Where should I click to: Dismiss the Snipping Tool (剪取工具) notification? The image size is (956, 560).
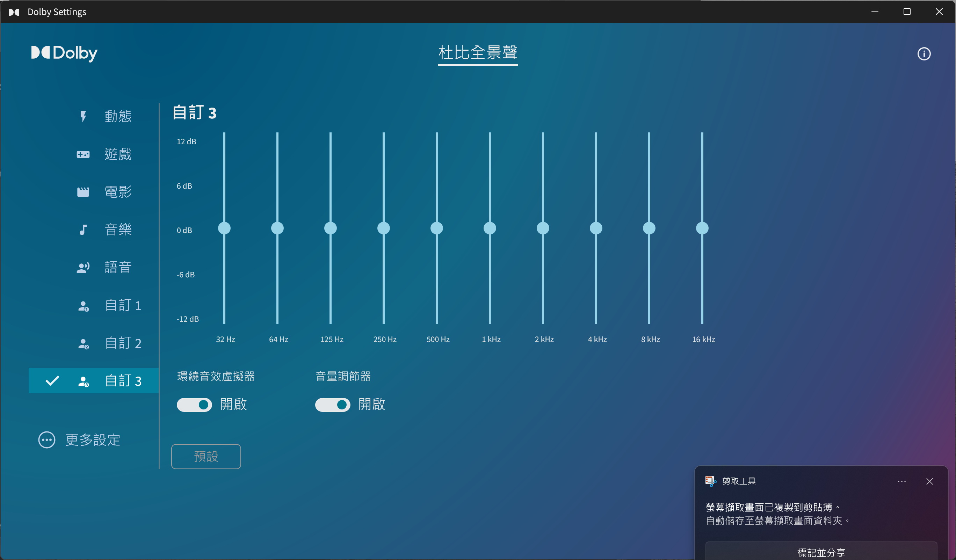point(929,481)
